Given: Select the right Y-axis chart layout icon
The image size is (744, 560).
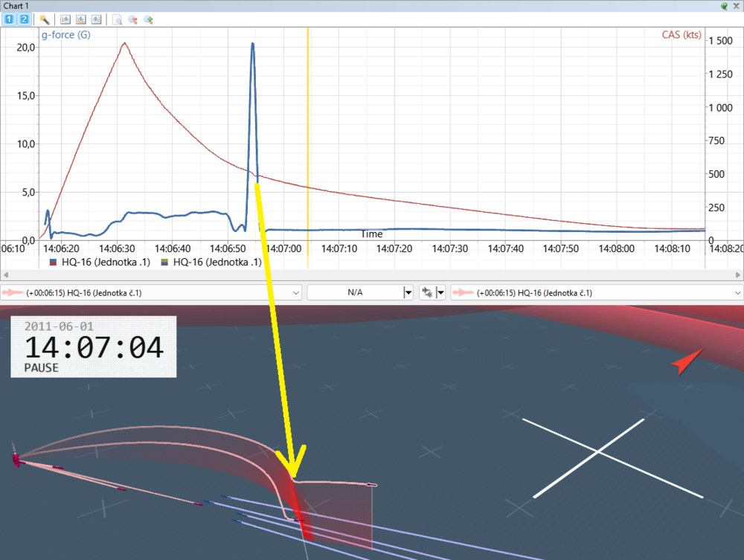Looking at the screenshot, I should point(96,19).
